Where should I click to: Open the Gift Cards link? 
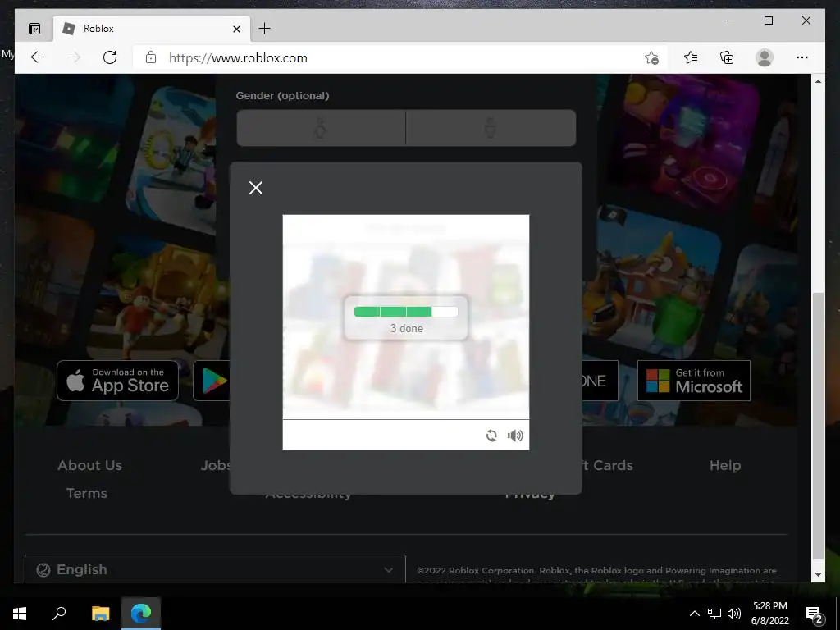(x=607, y=465)
